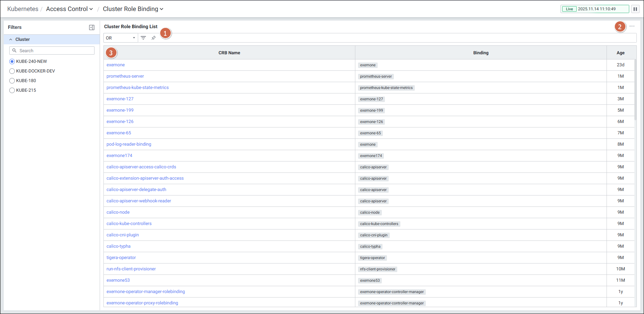
Task: Click the table's vertical scrollbar
Action: pos(635,90)
